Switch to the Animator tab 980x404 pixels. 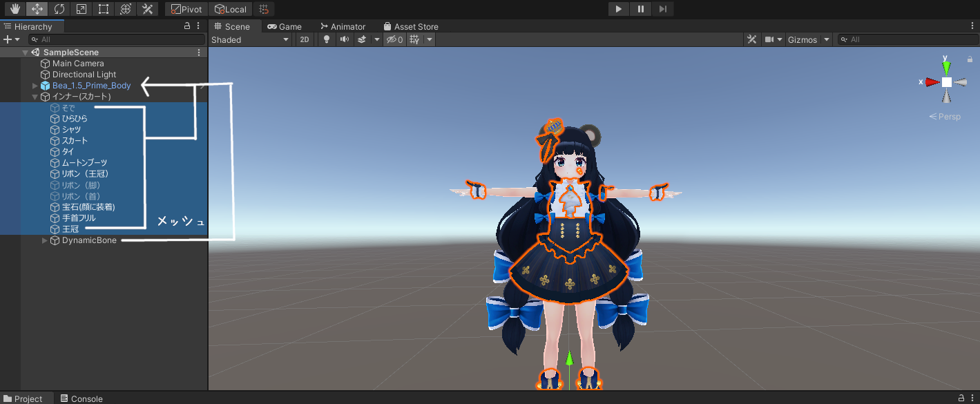343,26
